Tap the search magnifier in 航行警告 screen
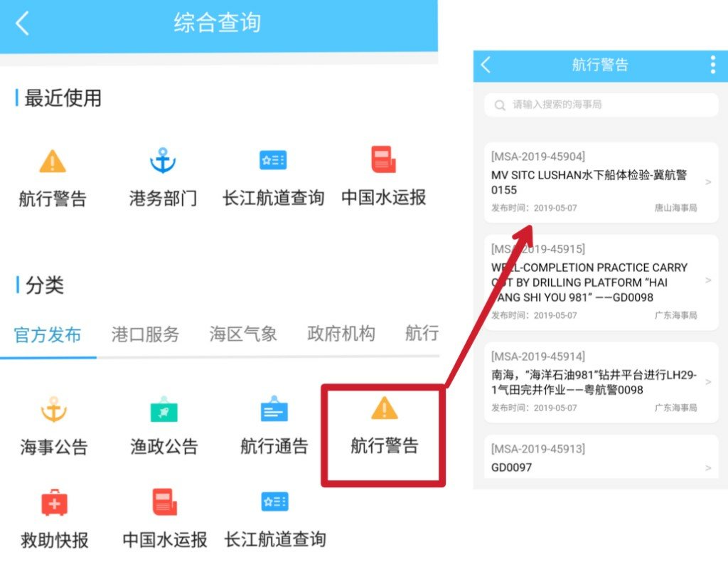 pos(500,105)
